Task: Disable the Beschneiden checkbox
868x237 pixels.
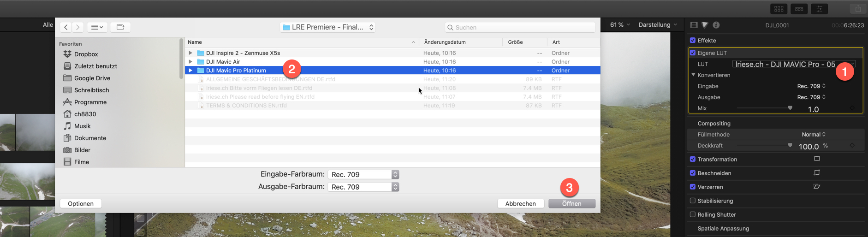Action: pyautogui.click(x=693, y=173)
